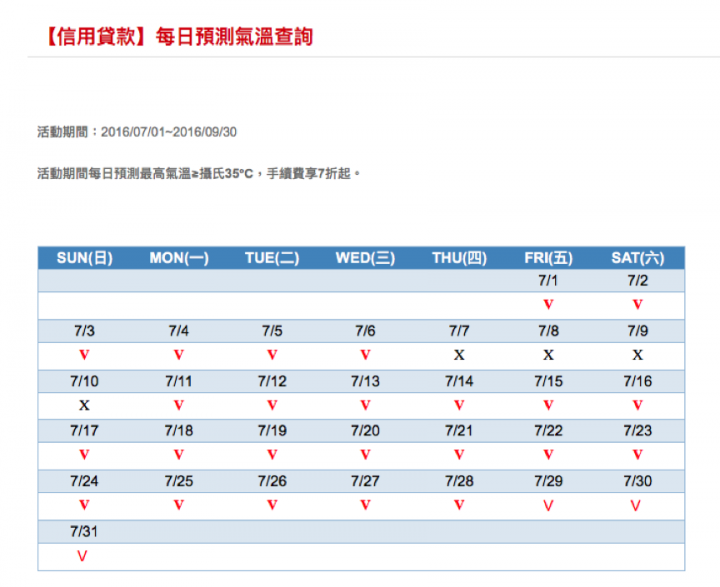The image size is (720, 587).
Task: Click the THU(四) column header
Action: click(459, 258)
